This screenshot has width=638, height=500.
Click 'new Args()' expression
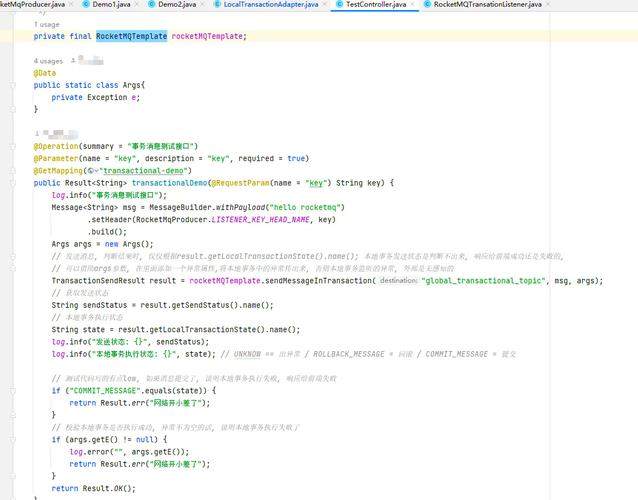[127, 244]
